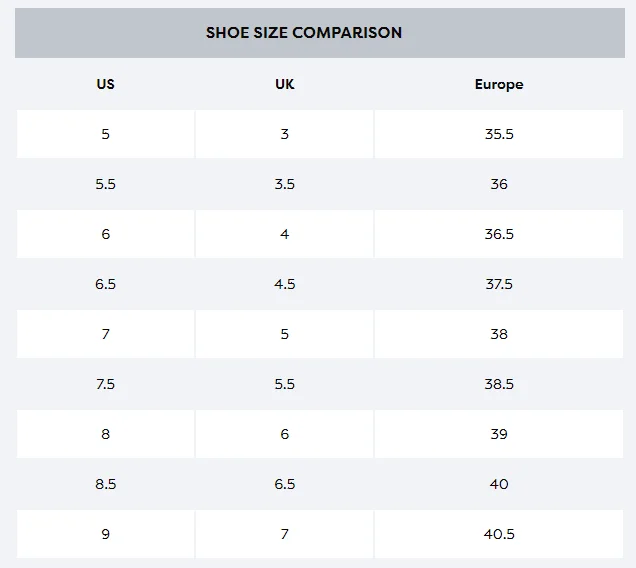The width and height of the screenshot is (636, 568).
Task: Click the SHOE SIZE COMPARISON title
Action: click(x=304, y=33)
